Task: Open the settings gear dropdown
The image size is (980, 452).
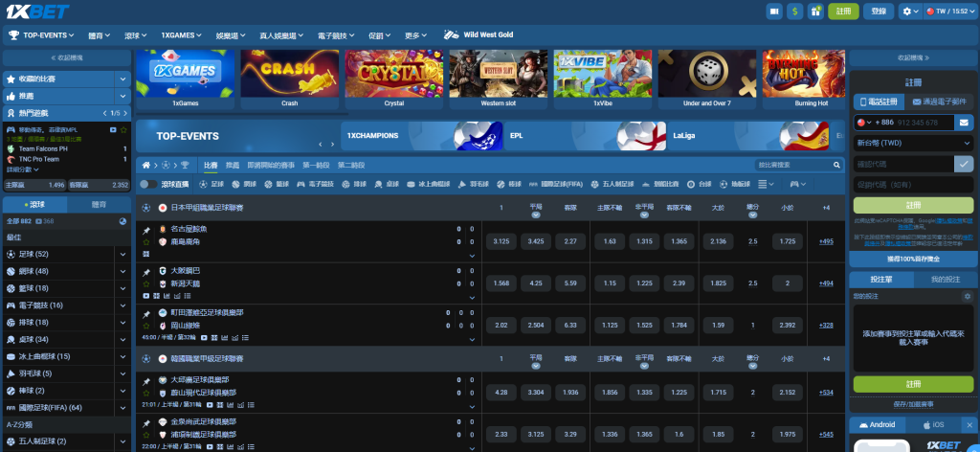Action: click(x=910, y=11)
